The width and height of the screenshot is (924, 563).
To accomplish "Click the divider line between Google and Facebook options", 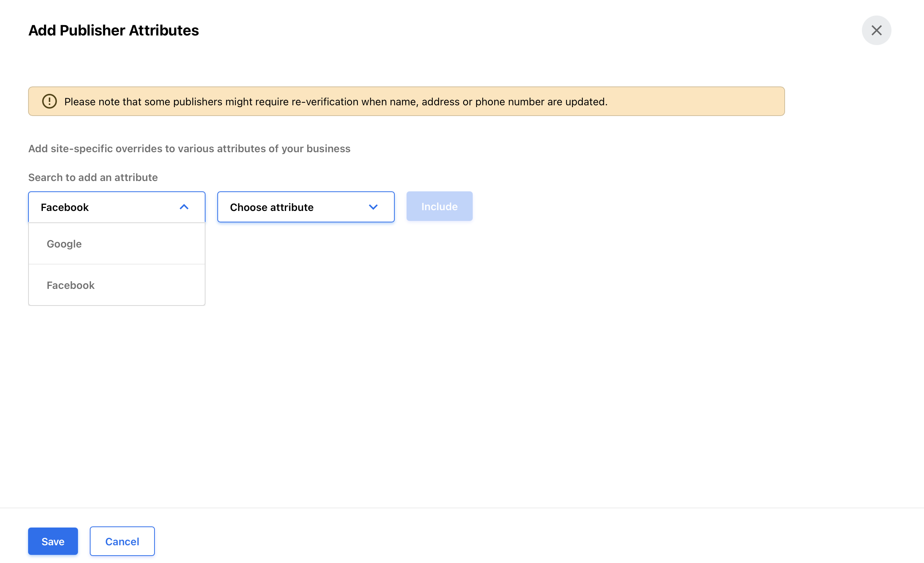I will coord(117,264).
